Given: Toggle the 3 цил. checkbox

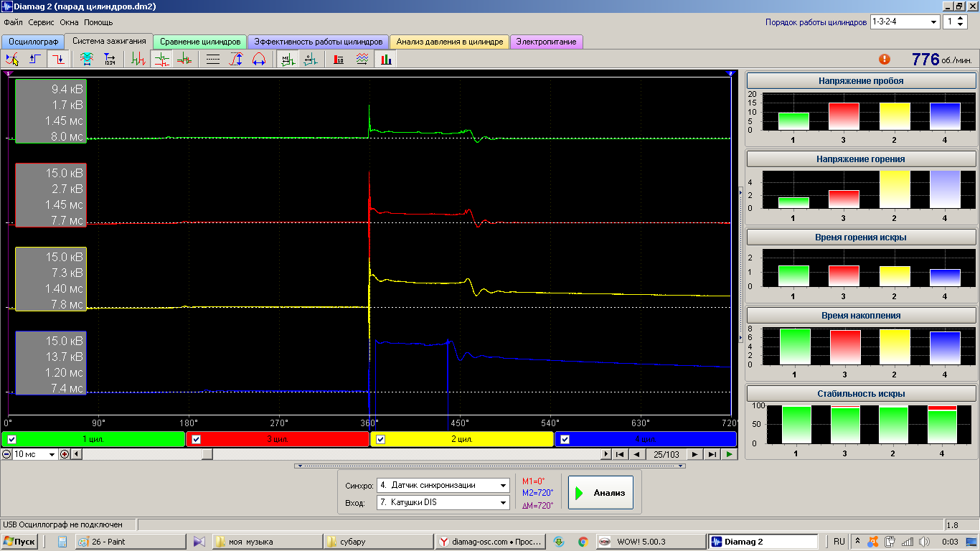Looking at the screenshot, I should [x=196, y=440].
